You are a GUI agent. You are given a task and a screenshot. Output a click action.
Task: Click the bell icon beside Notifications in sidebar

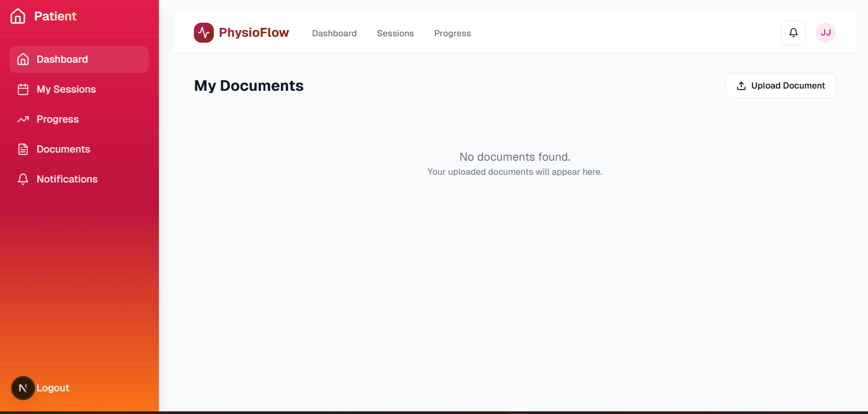[x=23, y=179]
